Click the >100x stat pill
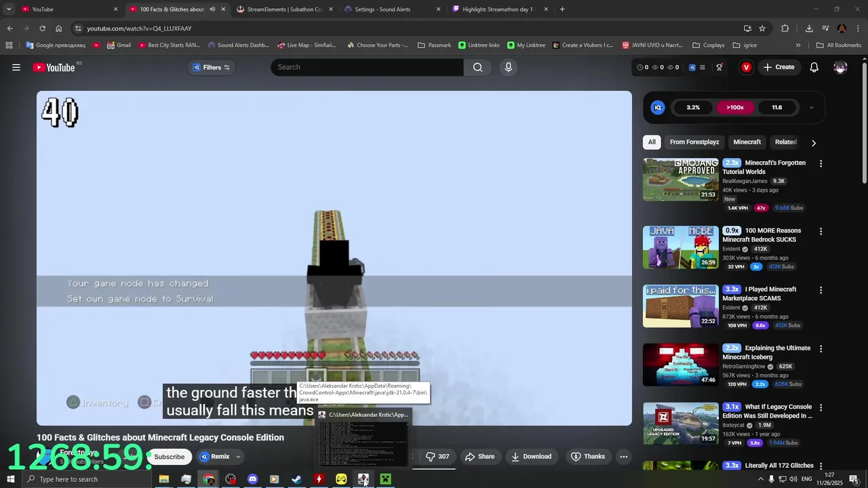Image resolution: width=868 pixels, height=488 pixels. click(735, 107)
